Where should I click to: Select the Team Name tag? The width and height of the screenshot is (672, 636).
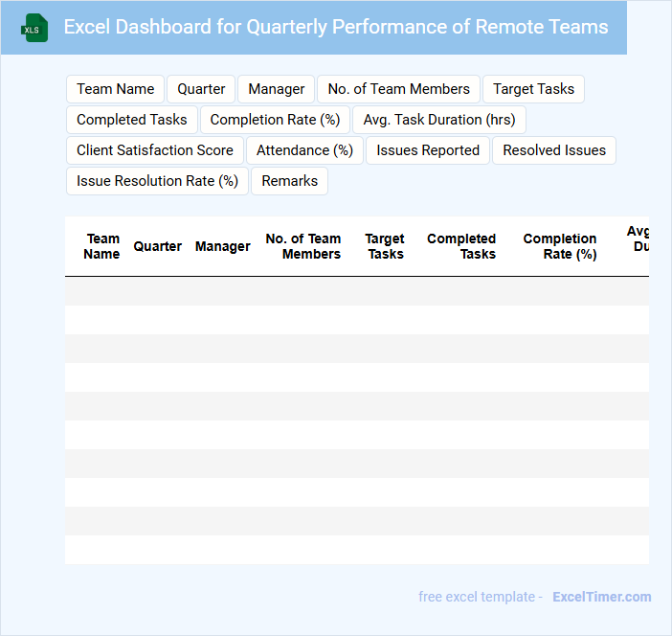click(x=115, y=89)
